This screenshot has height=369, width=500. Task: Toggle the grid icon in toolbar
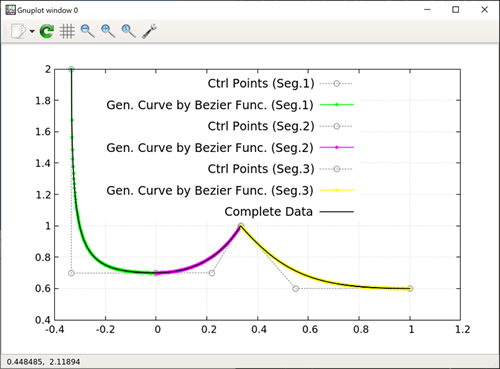pos(67,31)
